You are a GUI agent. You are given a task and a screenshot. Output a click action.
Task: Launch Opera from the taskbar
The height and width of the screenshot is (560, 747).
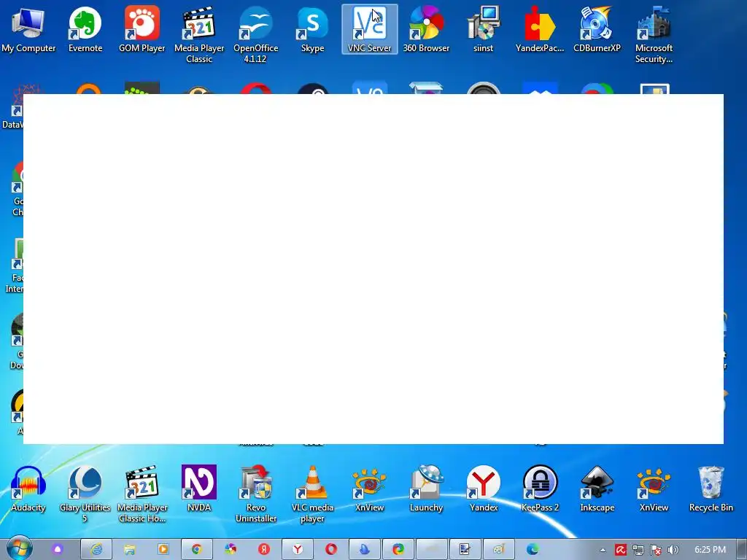pyautogui.click(x=330, y=550)
